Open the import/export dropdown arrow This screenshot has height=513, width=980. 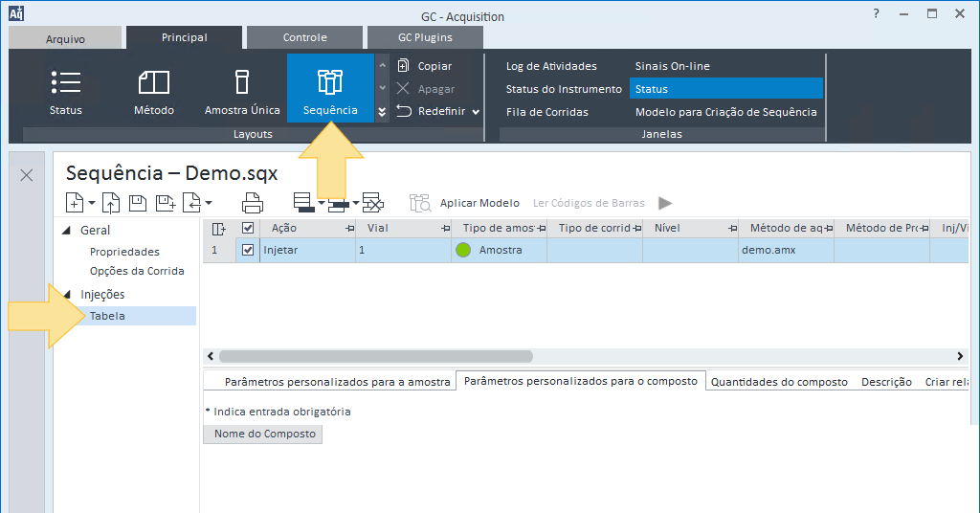click(209, 203)
